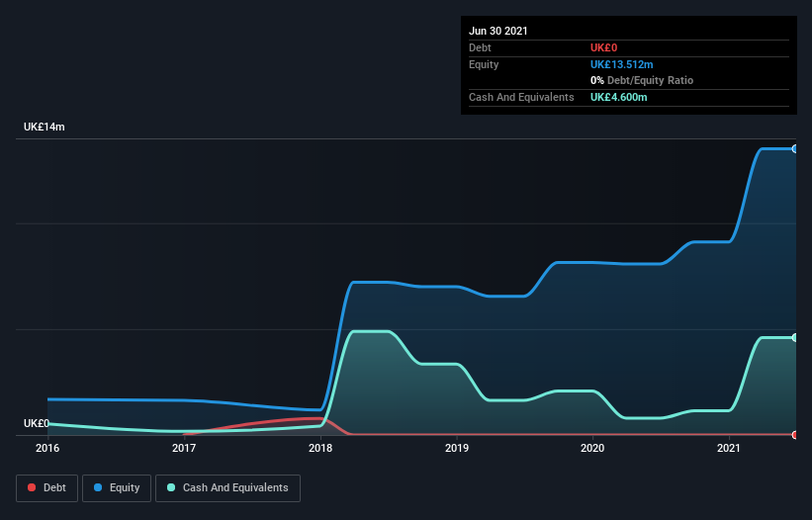812x520 pixels.
Task: Select the 2020 label on the x-axis
Action: (x=592, y=448)
